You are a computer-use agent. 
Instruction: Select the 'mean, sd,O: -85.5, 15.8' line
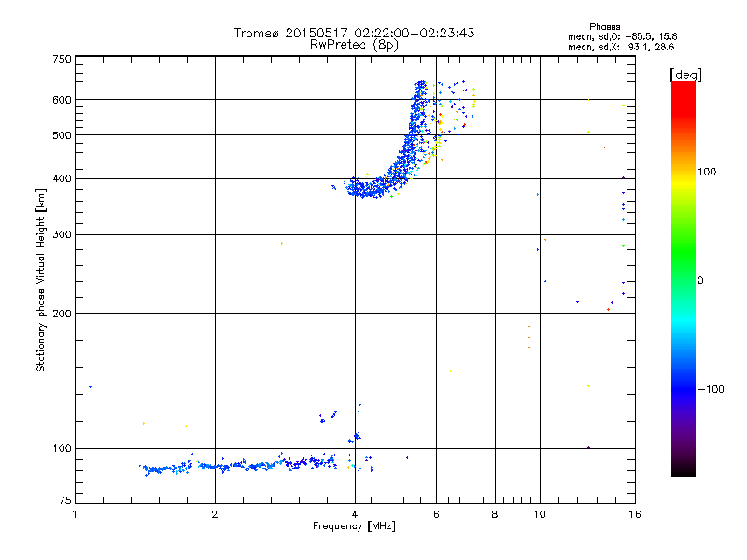point(622,36)
